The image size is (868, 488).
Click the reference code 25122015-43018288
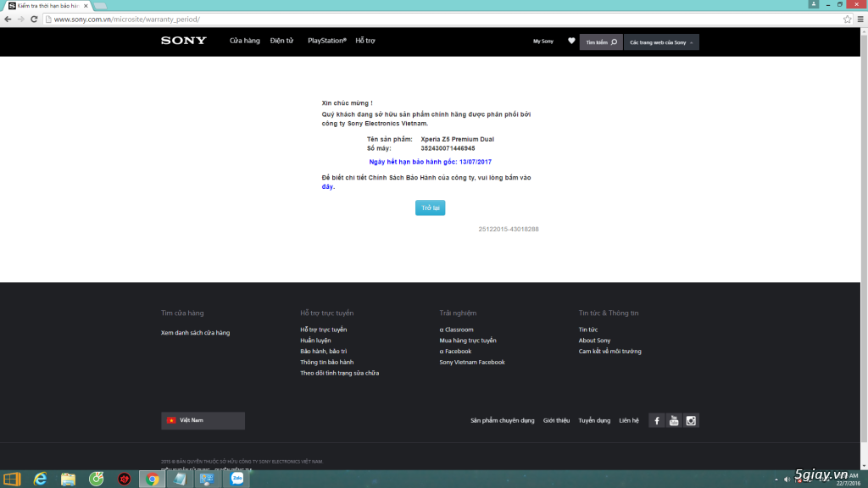click(509, 229)
